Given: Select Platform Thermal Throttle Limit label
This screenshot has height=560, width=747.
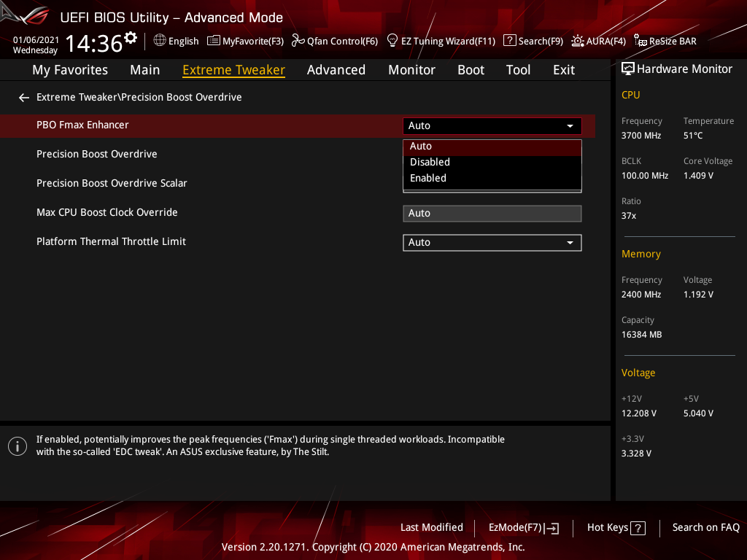Looking at the screenshot, I should click(111, 241).
